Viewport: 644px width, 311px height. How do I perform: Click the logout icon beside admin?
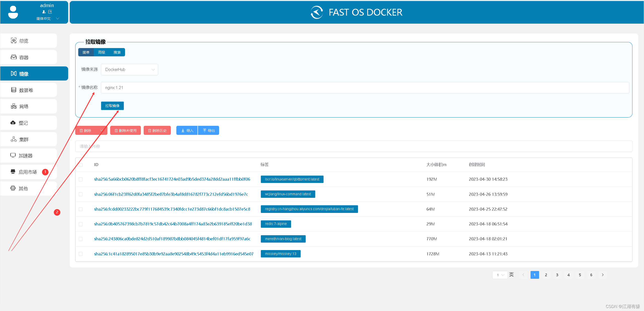pyautogui.click(x=50, y=12)
